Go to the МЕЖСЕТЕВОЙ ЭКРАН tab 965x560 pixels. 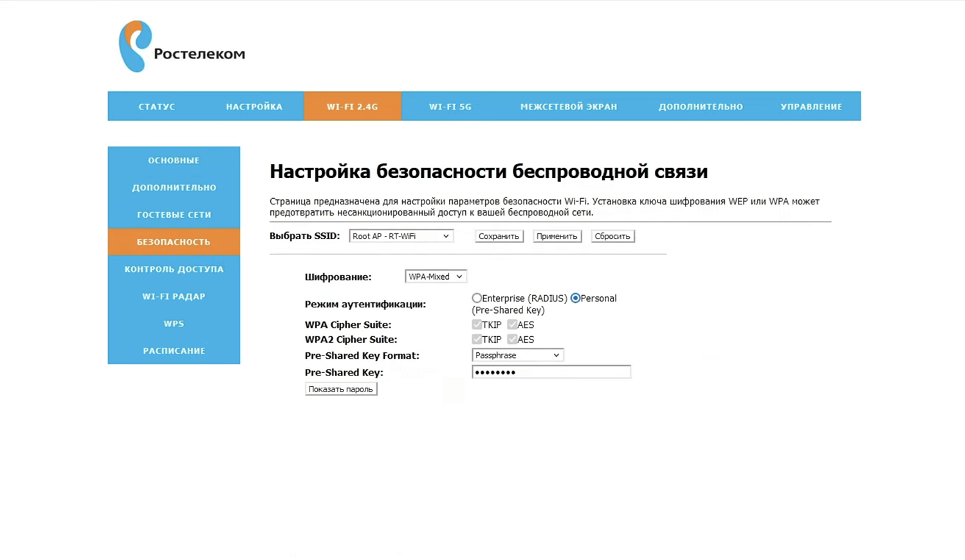point(568,107)
